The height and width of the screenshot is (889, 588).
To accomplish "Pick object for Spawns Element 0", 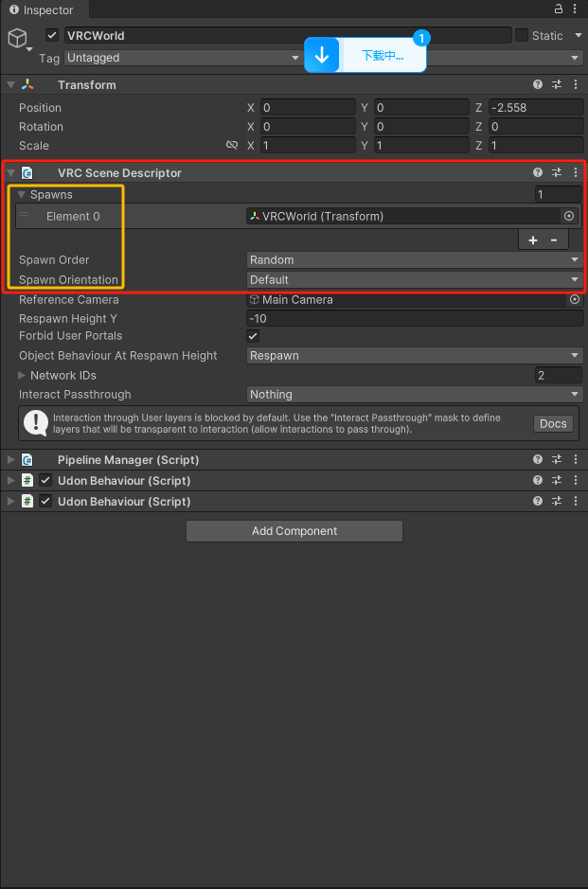I will [569, 216].
